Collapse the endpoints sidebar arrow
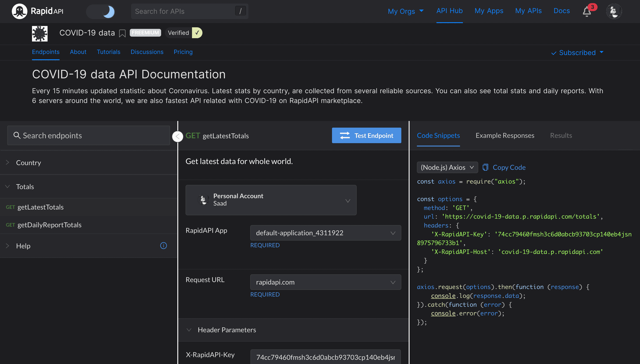The image size is (640, 364). pos(178,136)
